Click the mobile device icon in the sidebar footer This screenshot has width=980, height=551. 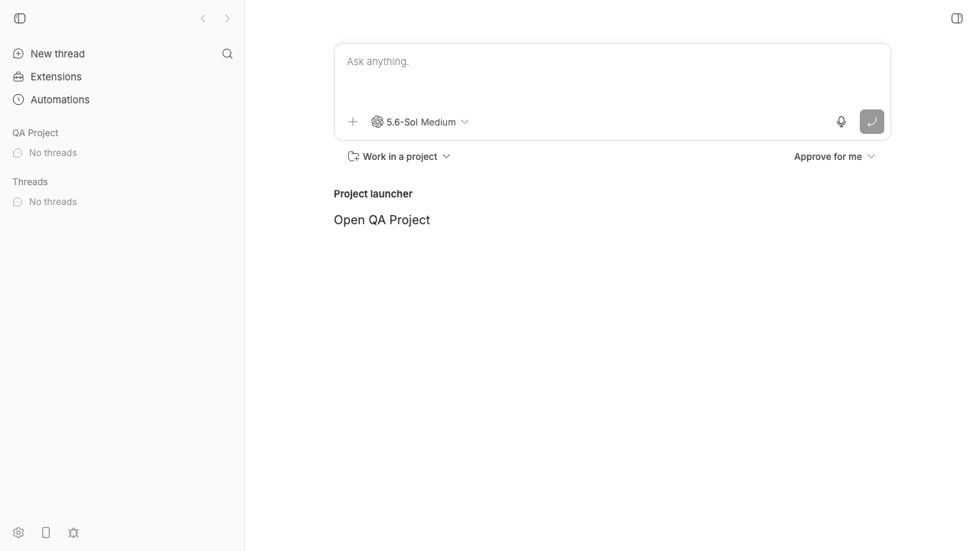[46, 533]
